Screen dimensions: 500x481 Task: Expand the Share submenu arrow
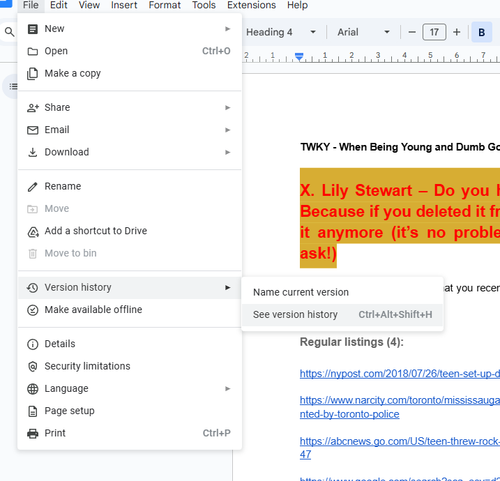227,108
